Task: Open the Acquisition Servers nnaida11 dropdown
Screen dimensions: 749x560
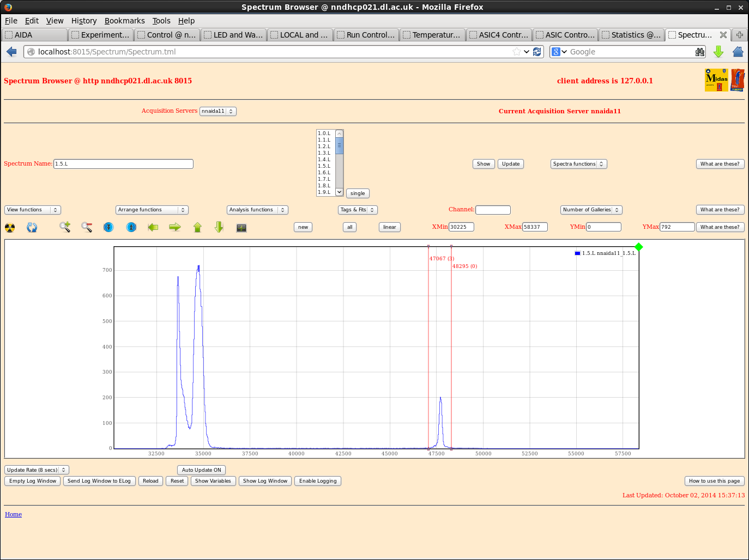Action: [x=218, y=111]
